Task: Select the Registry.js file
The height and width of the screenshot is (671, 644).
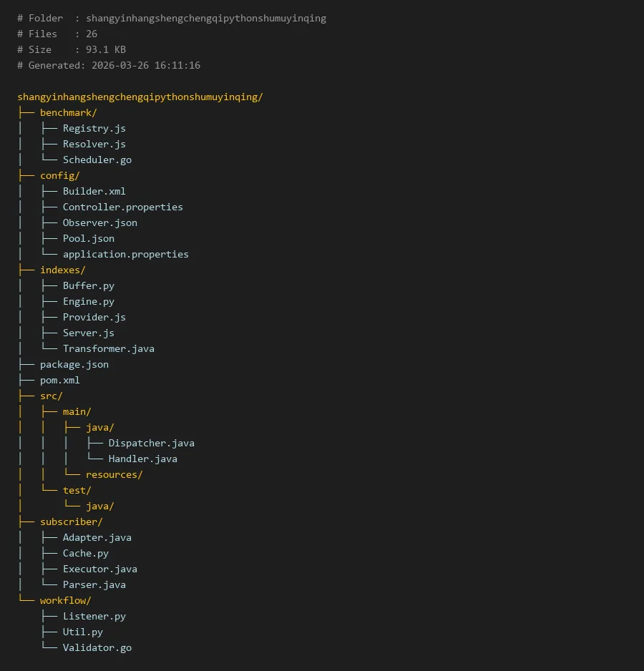Action: (94, 129)
